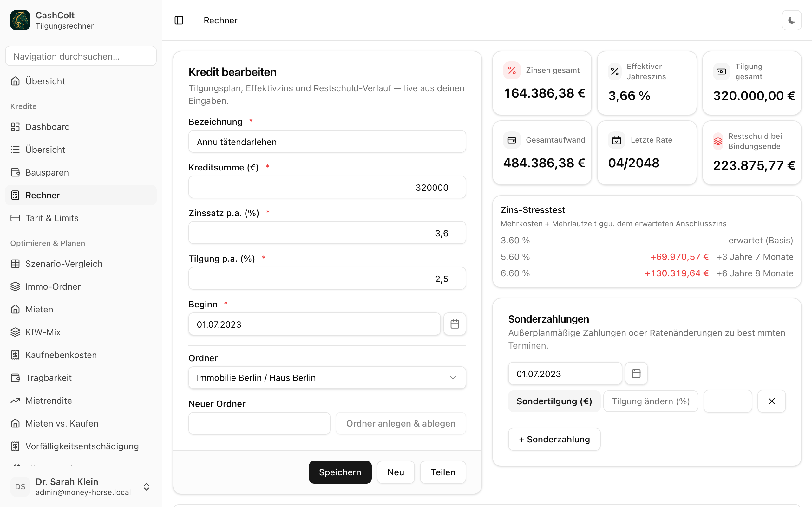Click the Gesamtaufwand wallet icon

tap(512, 140)
